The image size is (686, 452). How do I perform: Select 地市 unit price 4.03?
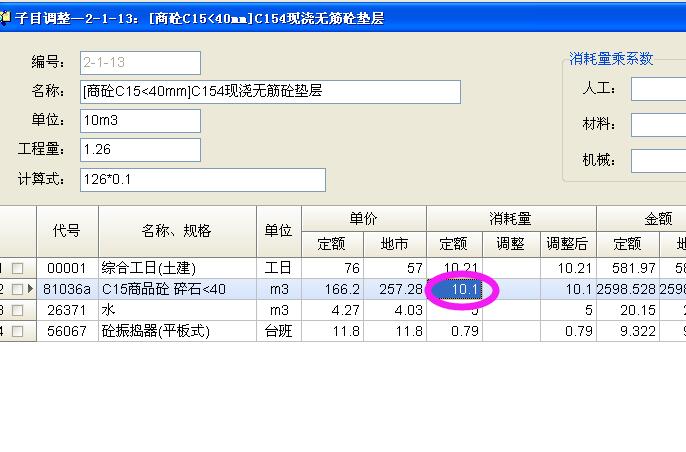coord(395,310)
